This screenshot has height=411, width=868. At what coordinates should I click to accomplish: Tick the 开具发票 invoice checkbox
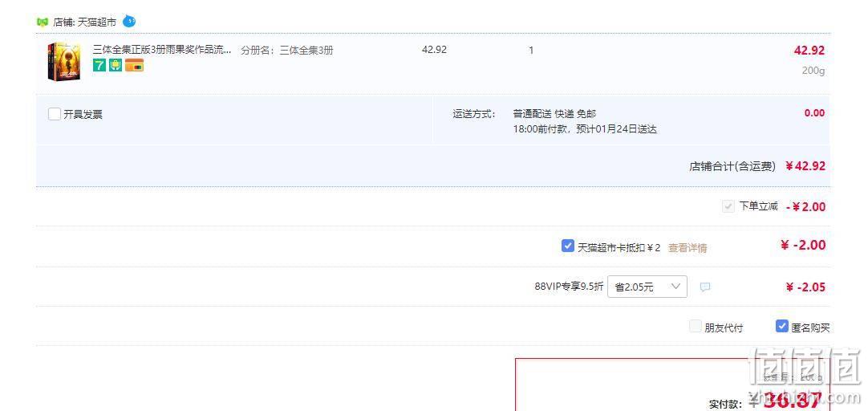pyautogui.click(x=55, y=114)
